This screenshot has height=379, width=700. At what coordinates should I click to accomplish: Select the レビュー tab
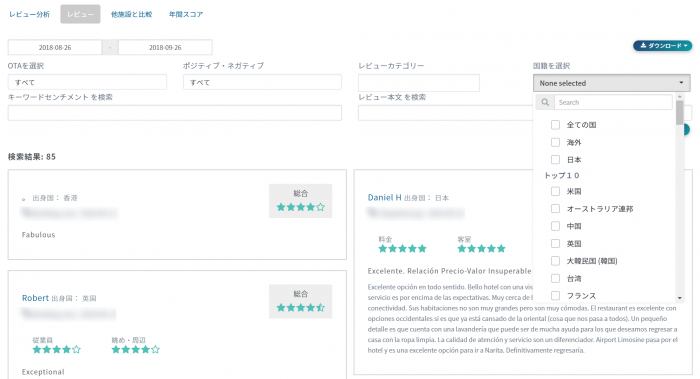pyautogui.click(x=80, y=14)
